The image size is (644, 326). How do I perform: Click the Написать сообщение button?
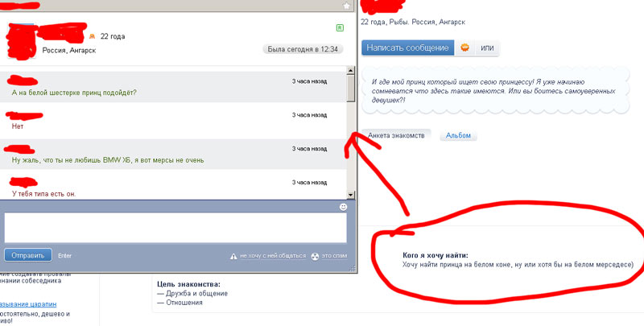tap(407, 48)
